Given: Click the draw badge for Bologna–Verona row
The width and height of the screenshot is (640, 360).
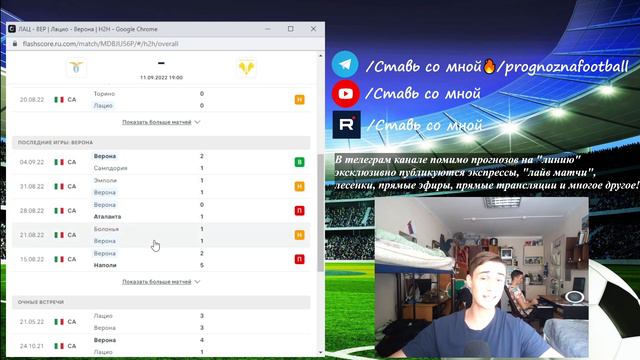Looking at the screenshot, I should pyautogui.click(x=300, y=235).
